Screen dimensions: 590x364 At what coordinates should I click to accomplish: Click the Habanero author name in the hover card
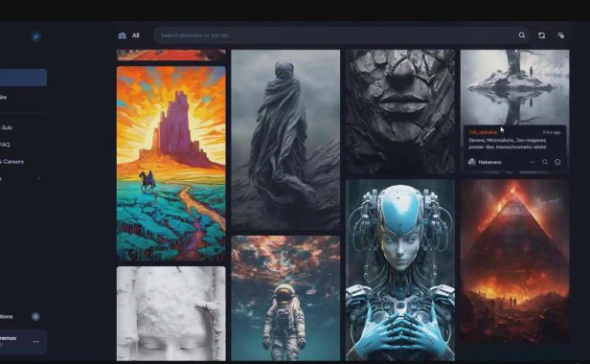[490, 162]
